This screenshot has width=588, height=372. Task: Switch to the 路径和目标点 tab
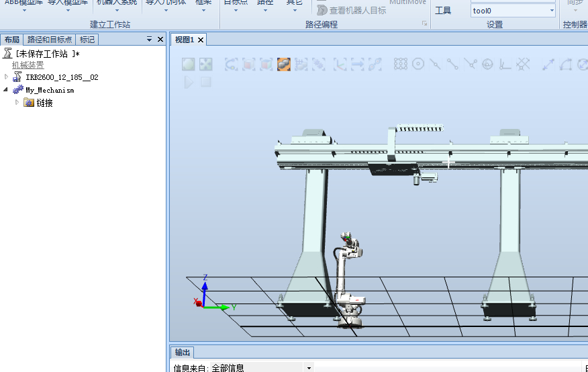49,40
